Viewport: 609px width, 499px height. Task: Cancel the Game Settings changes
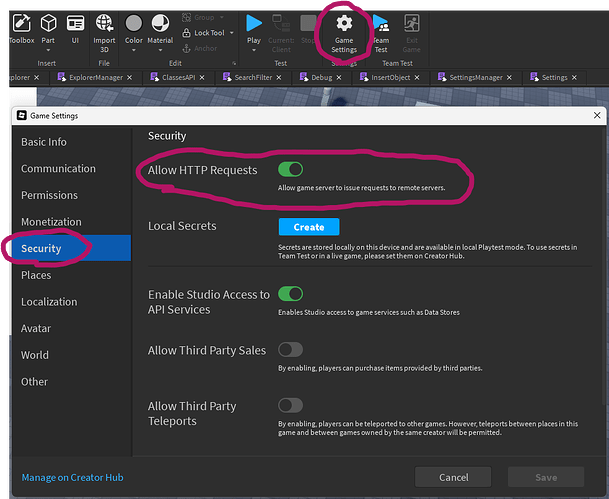[453, 477]
